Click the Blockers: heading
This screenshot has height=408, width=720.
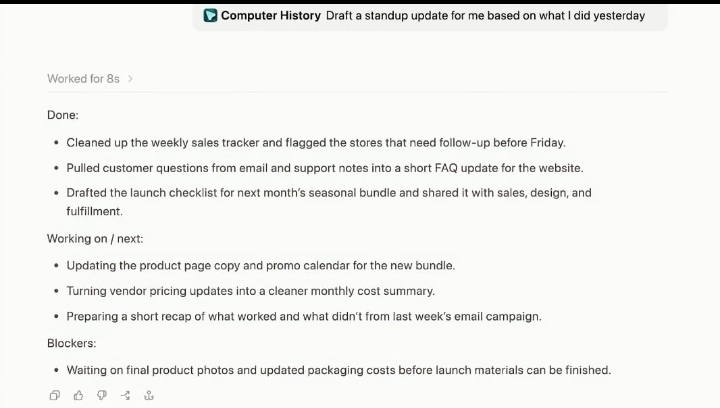pyautogui.click(x=72, y=343)
